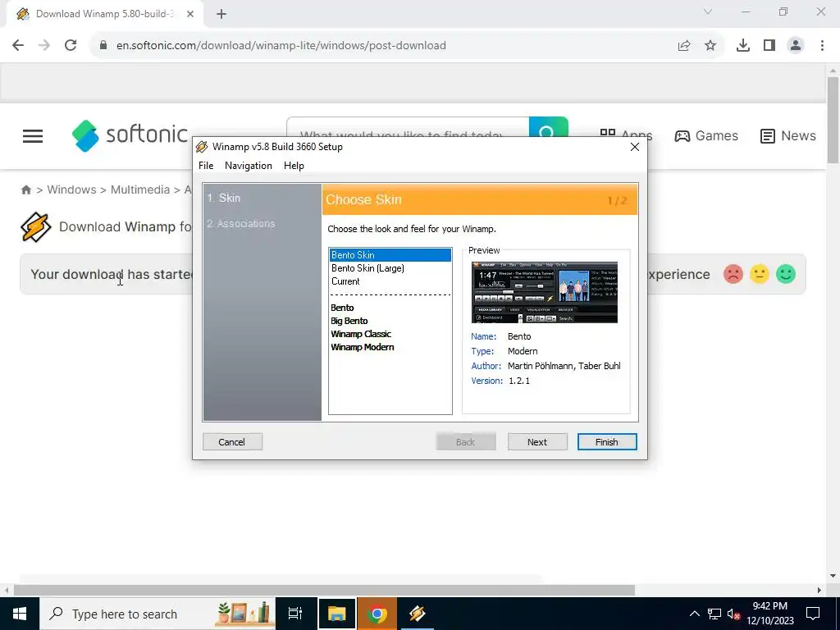Open File Explorer from the taskbar
This screenshot has height=630, width=840.
click(x=337, y=614)
